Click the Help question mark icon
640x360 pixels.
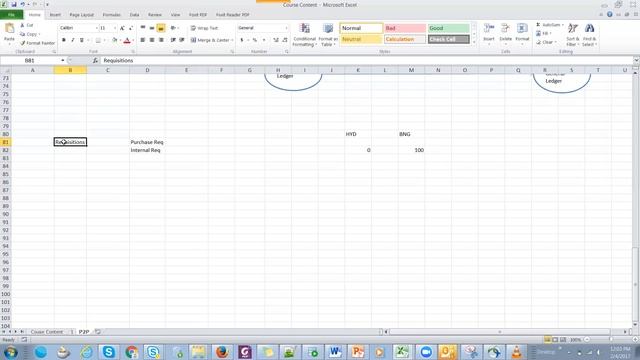pyautogui.click(x=609, y=14)
